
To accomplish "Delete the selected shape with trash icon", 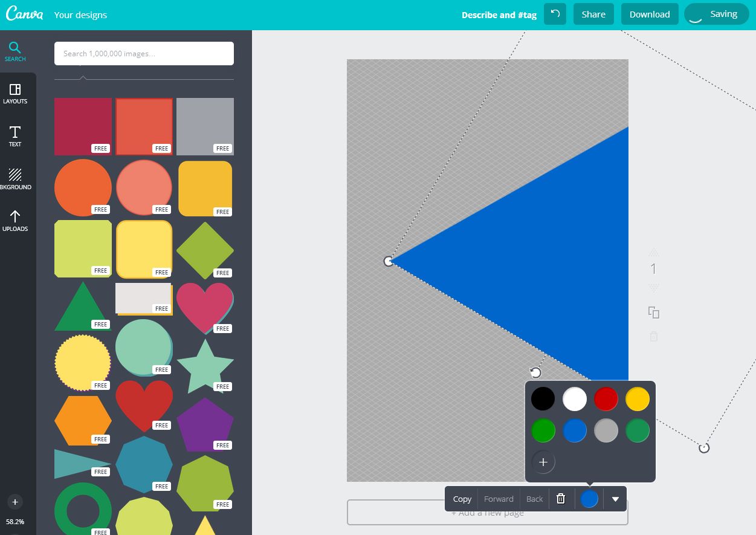I will point(561,499).
